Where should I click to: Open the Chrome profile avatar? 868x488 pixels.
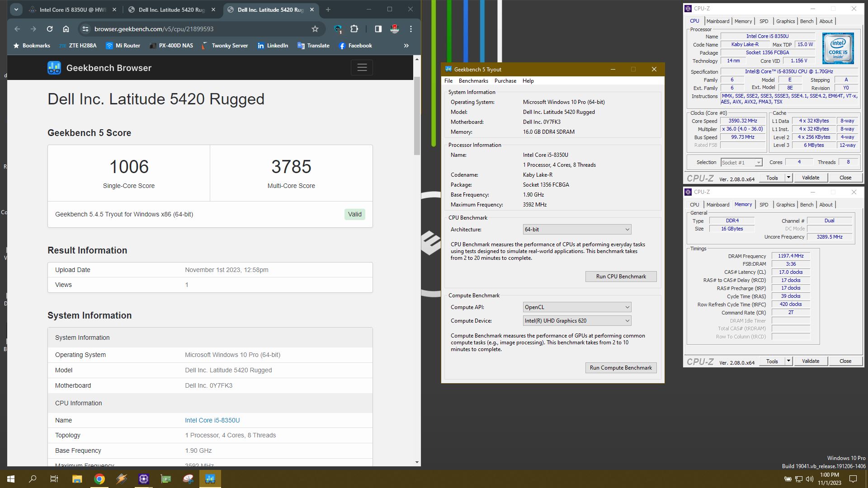395,29
